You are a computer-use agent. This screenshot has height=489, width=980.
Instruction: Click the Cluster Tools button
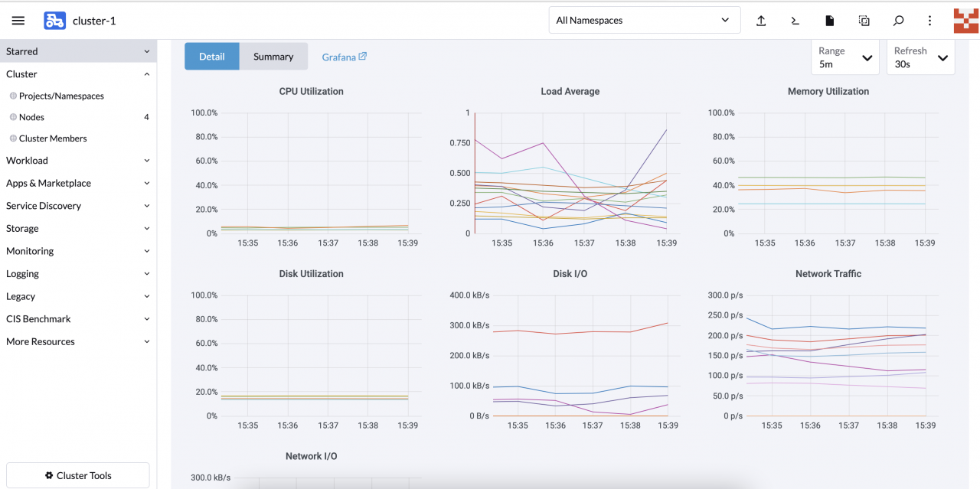(78, 475)
